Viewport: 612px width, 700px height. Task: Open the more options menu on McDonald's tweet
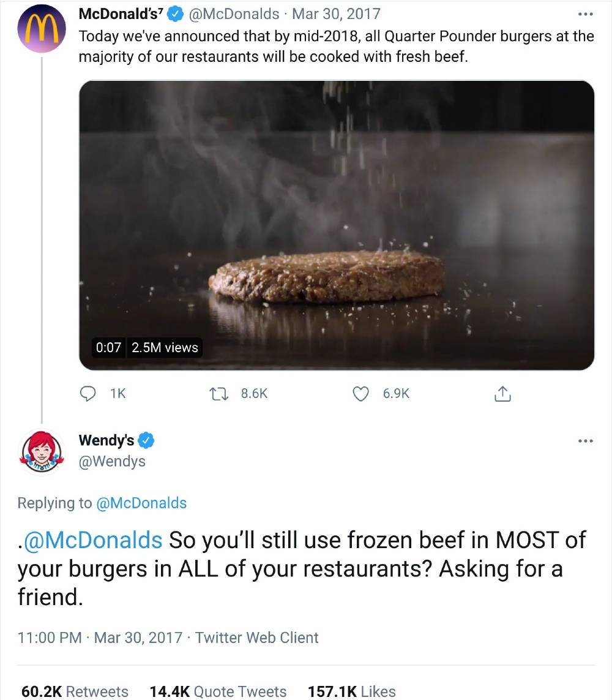586,13
